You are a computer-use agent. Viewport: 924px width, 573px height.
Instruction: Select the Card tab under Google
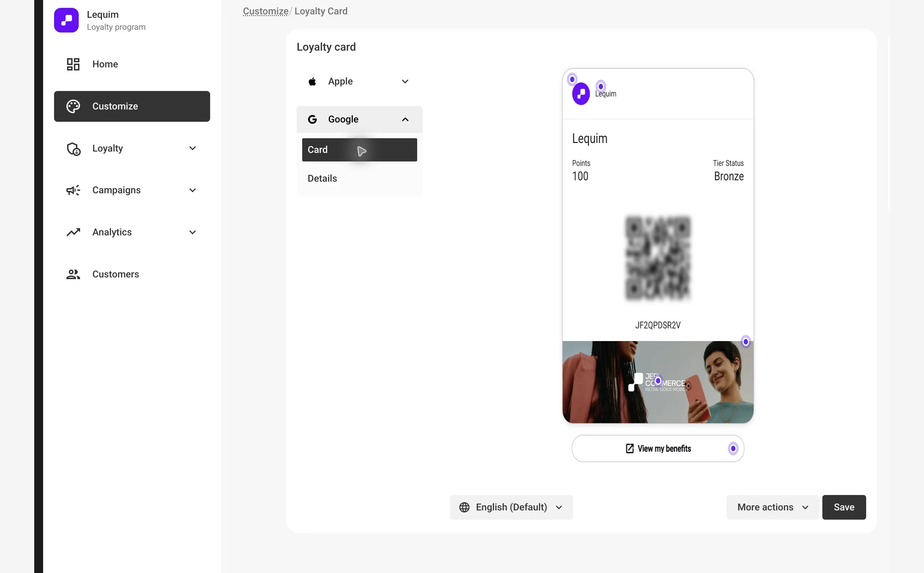pyautogui.click(x=359, y=150)
